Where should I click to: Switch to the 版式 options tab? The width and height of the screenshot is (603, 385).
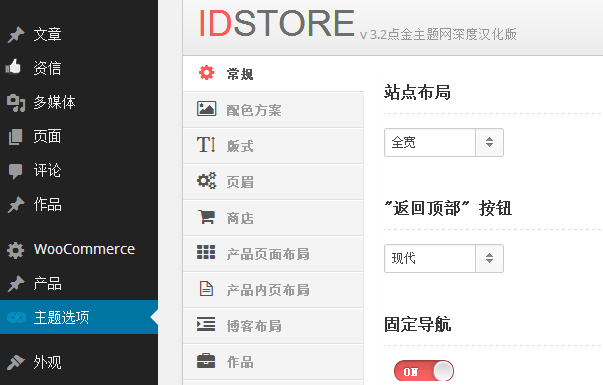tap(273, 146)
